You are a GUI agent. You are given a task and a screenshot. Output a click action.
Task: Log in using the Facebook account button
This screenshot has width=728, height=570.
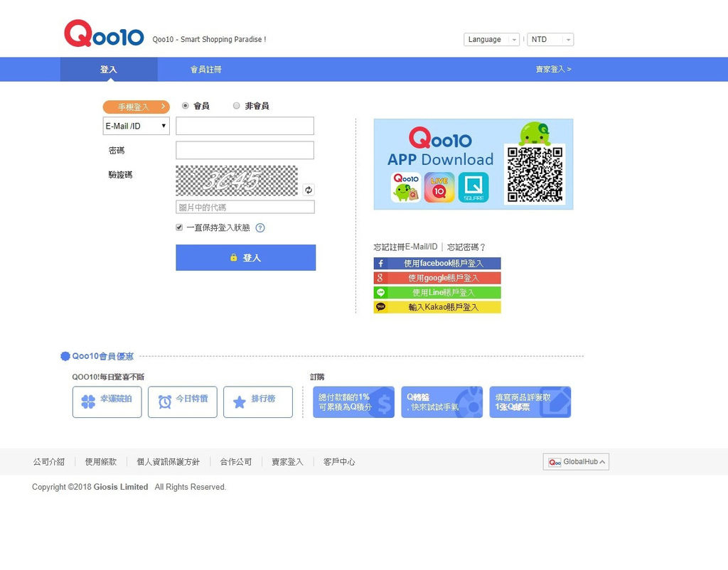point(437,264)
